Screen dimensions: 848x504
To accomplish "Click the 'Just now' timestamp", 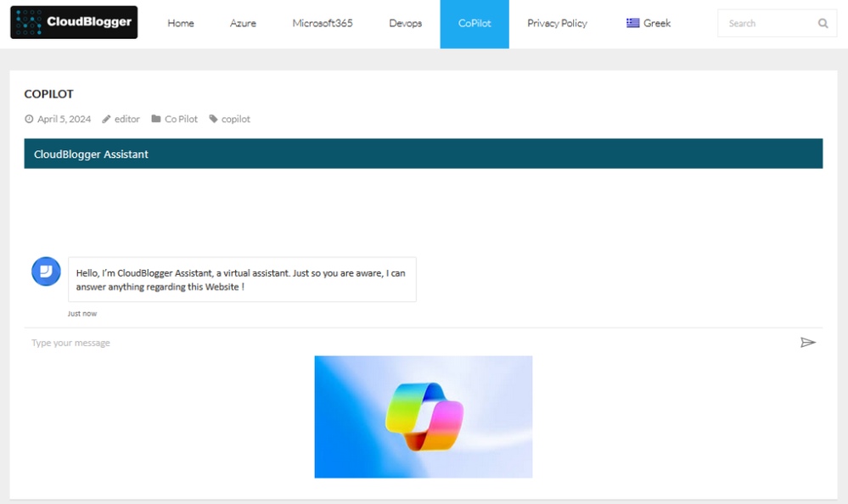I will pyautogui.click(x=82, y=314).
